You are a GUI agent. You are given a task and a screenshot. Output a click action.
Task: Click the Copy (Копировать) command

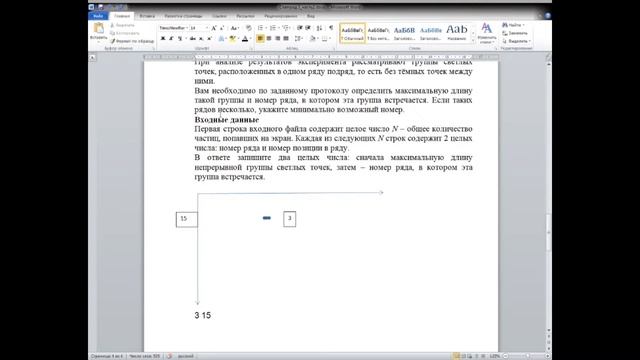point(125,33)
